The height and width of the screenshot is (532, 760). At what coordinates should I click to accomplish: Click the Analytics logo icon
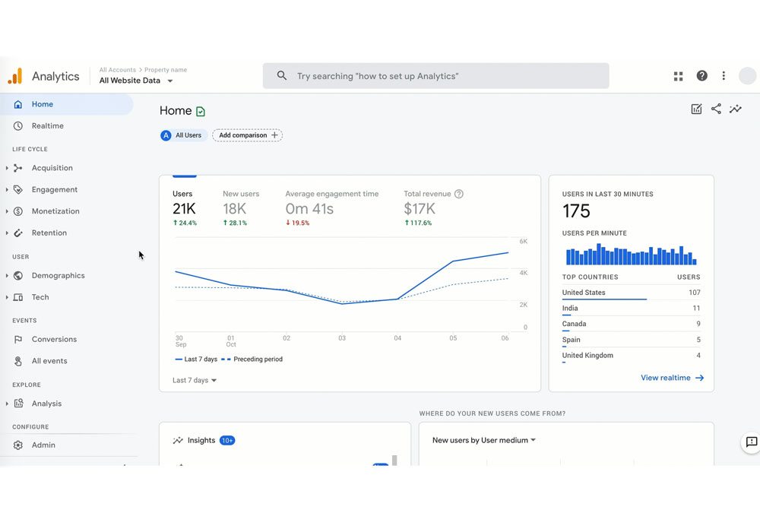click(x=15, y=76)
